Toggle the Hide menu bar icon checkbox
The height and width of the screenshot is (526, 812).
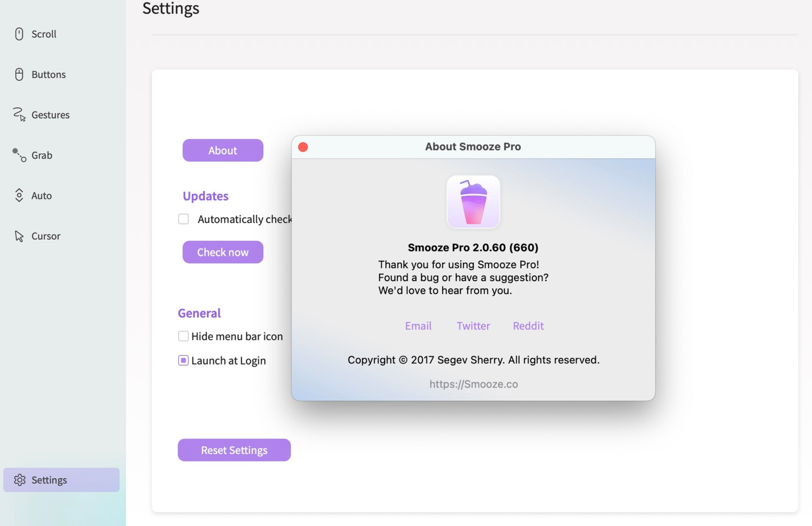pos(183,335)
